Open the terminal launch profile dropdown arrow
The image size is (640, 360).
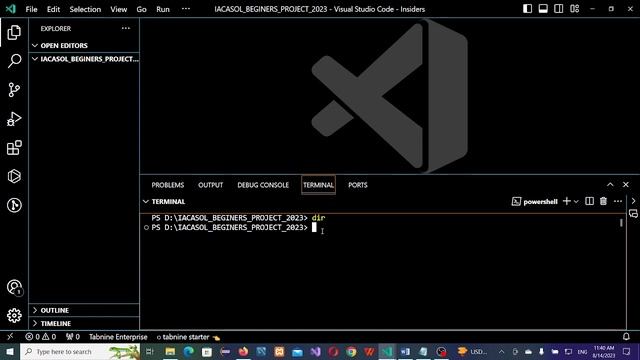coord(576,201)
